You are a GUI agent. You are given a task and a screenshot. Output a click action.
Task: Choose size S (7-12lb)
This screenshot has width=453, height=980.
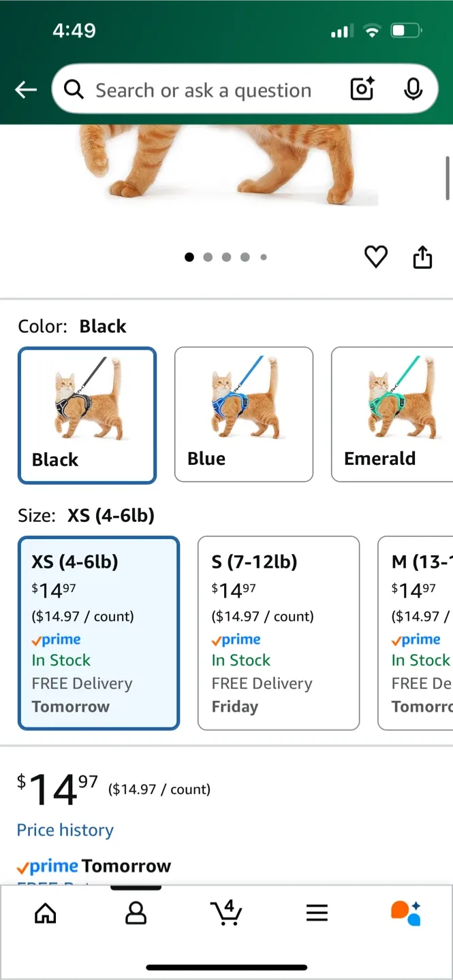278,633
